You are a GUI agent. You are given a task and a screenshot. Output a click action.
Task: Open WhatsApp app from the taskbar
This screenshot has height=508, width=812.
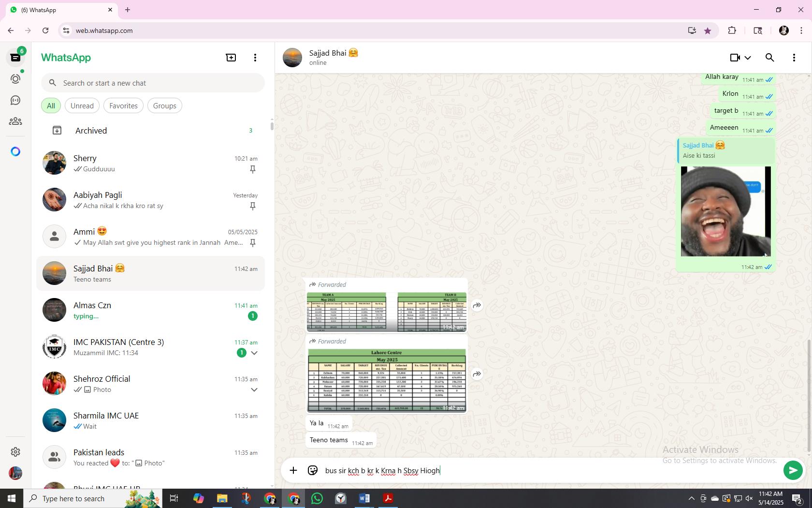point(317,498)
